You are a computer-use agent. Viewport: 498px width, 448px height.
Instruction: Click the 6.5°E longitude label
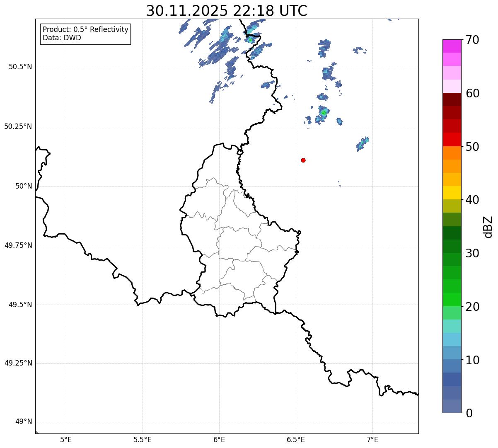pyautogui.click(x=296, y=439)
